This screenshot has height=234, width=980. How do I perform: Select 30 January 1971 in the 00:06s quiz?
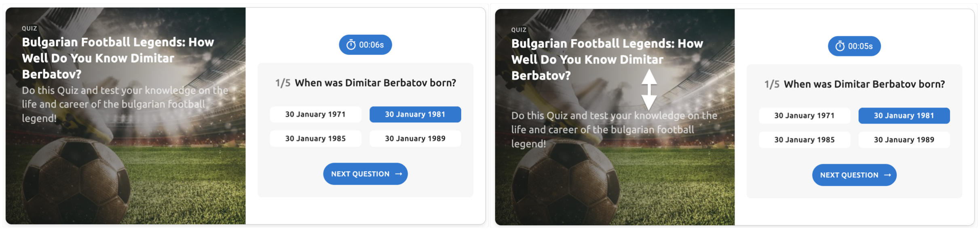(315, 115)
